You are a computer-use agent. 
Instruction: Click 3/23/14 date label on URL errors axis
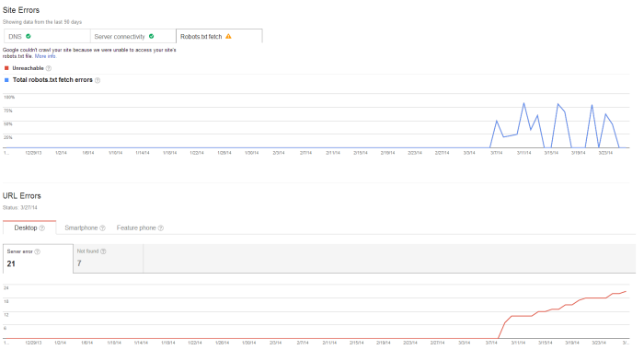[x=599, y=343]
